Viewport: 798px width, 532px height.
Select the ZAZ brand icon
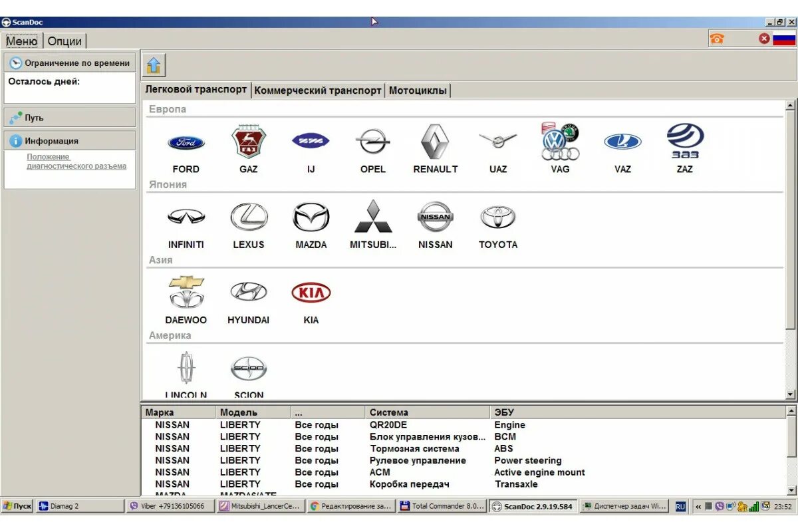pos(685,141)
